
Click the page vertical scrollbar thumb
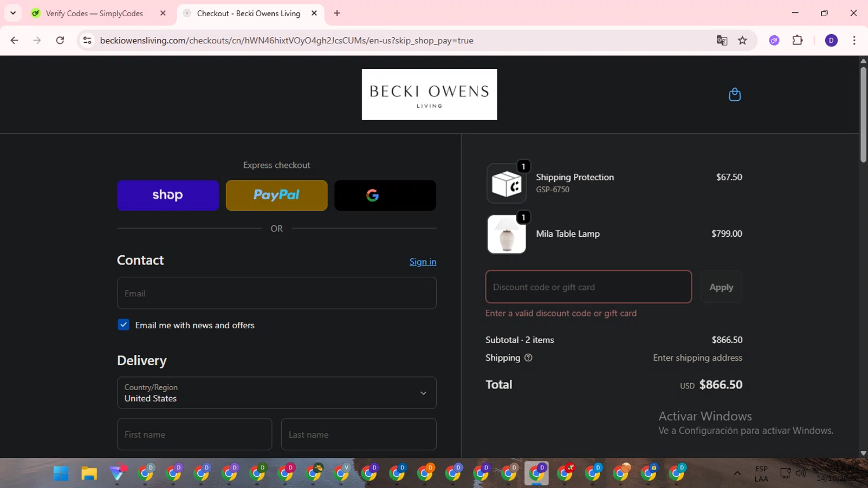click(x=863, y=115)
